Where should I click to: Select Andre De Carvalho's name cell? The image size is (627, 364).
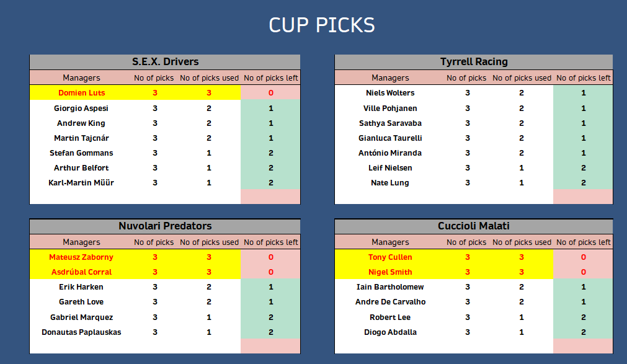390,302
